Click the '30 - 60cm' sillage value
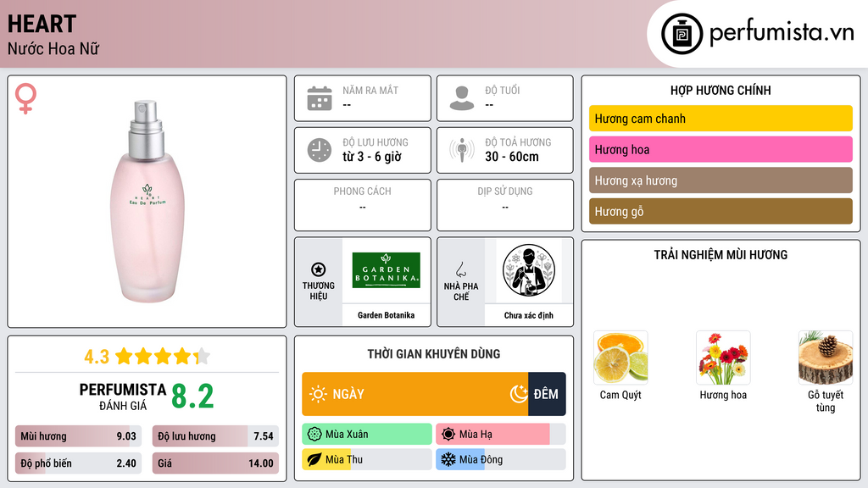 coord(512,157)
